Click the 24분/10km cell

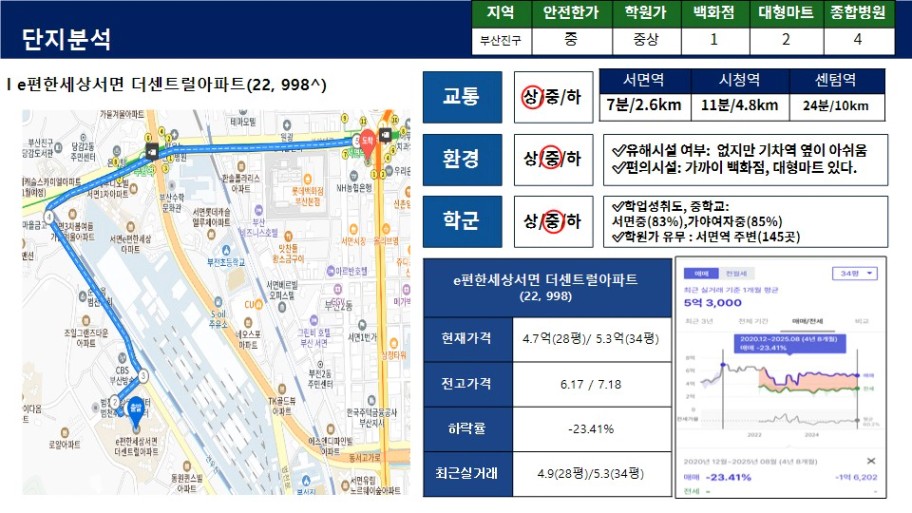point(836,106)
